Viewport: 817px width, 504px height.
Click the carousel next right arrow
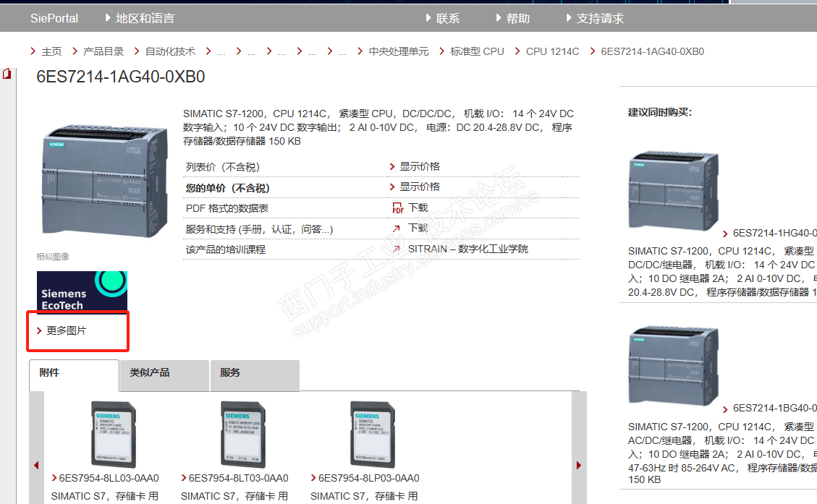click(x=579, y=466)
